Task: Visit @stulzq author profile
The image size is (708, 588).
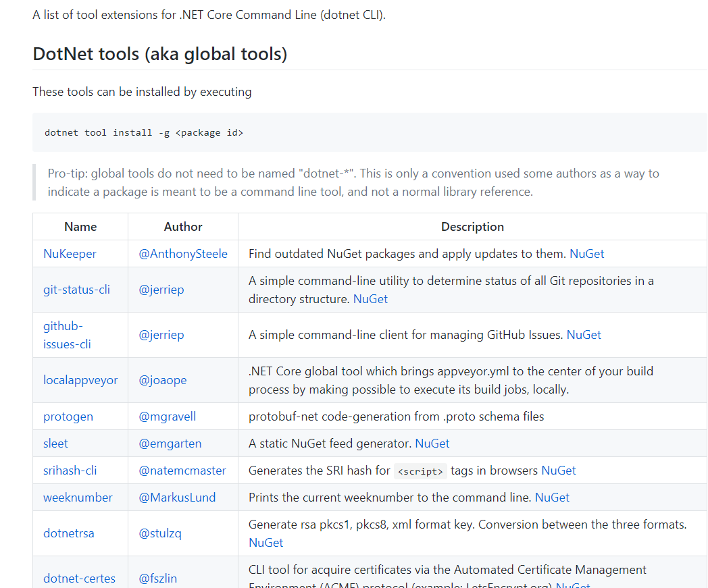Action: point(160,533)
